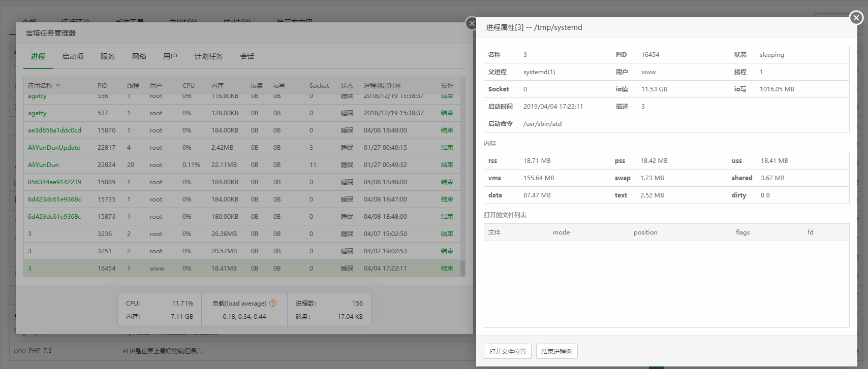Viewport: 868px width, 369px height.
Task: Click shared value 3.67 MB
Action: [x=772, y=178]
